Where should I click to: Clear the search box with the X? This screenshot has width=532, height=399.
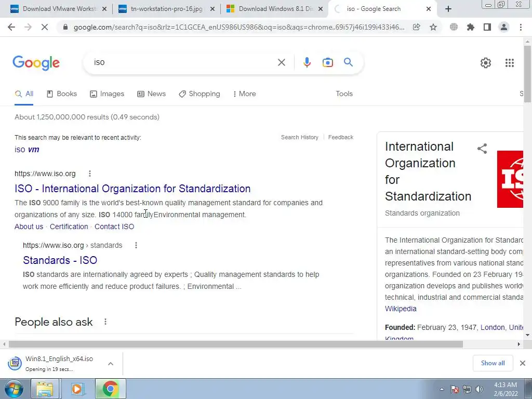click(x=281, y=62)
